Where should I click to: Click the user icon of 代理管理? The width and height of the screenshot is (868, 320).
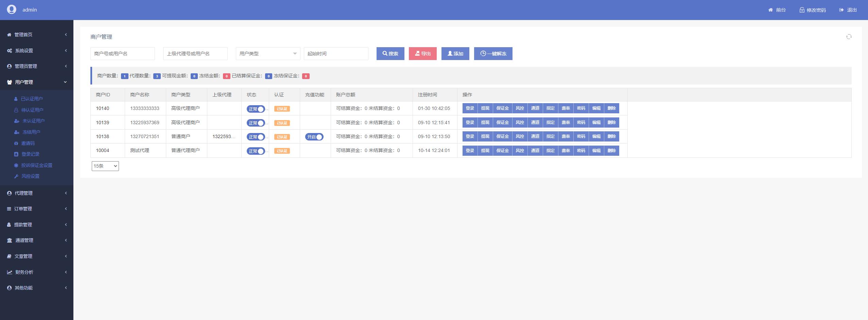pyautogui.click(x=9, y=193)
